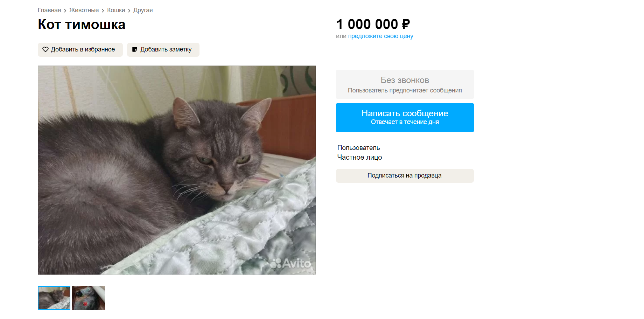Select the second photo thumbnail
The width and height of the screenshot is (644, 319).
(x=89, y=298)
